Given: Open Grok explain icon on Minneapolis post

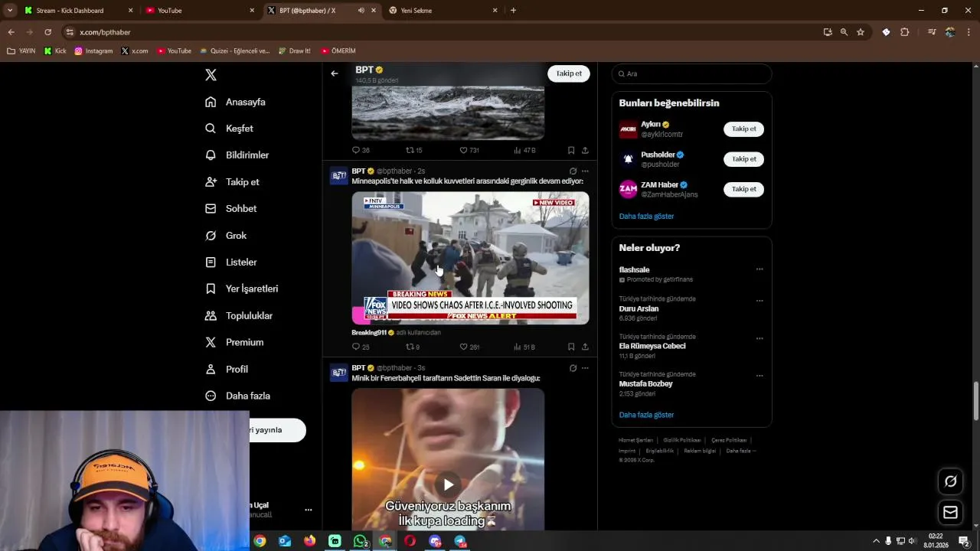Looking at the screenshot, I should pyautogui.click(x=573, y=171).
